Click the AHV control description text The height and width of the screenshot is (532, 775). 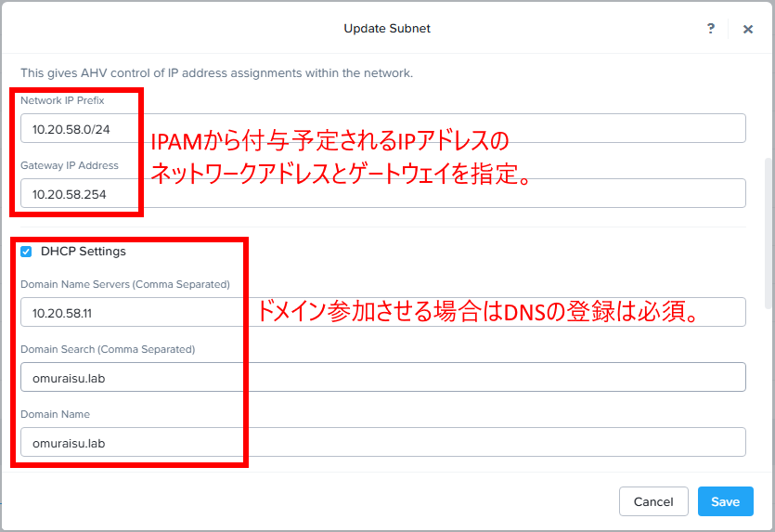click(216, 72)
